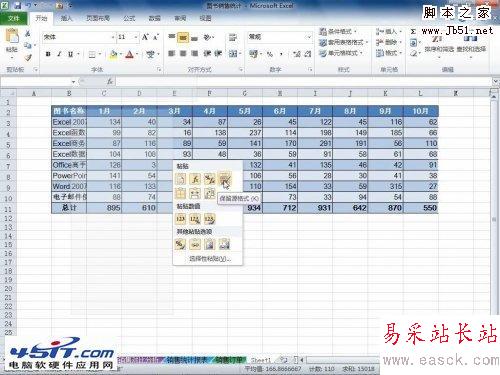Click the Format Painter brush icon

pyautogui.click(x=28, y=57)
